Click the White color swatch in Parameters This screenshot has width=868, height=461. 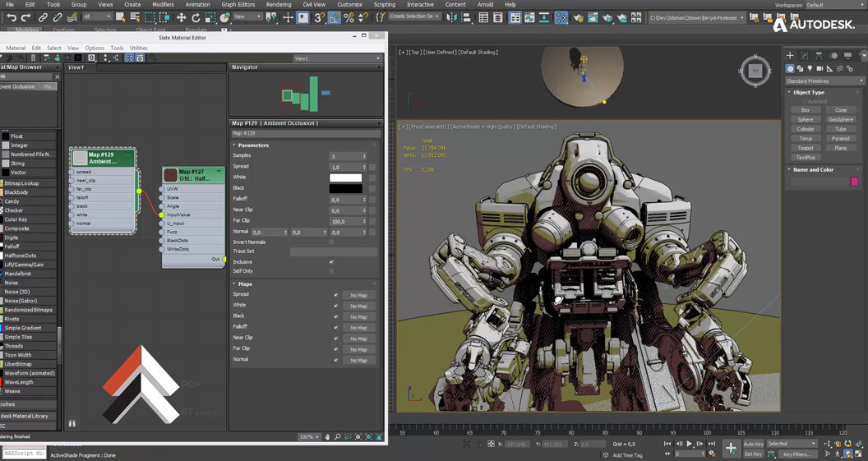coord(345,177)
